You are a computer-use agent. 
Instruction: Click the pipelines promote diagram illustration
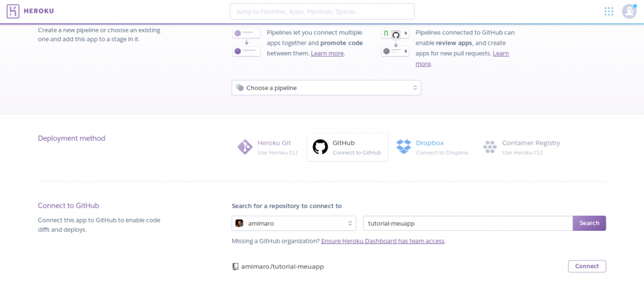246,42
